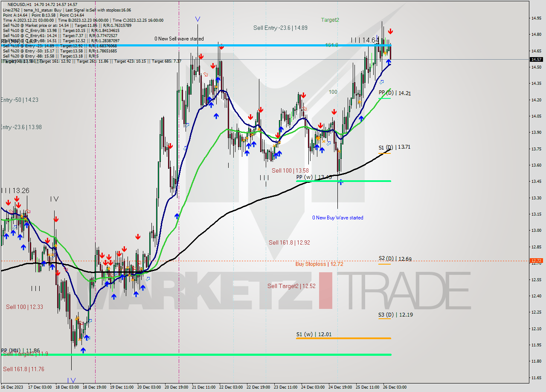Select the 'Sell %20 @ Entry -88: 15.58' line
This screenshot has width=546, height=392.
coord(50,56)
